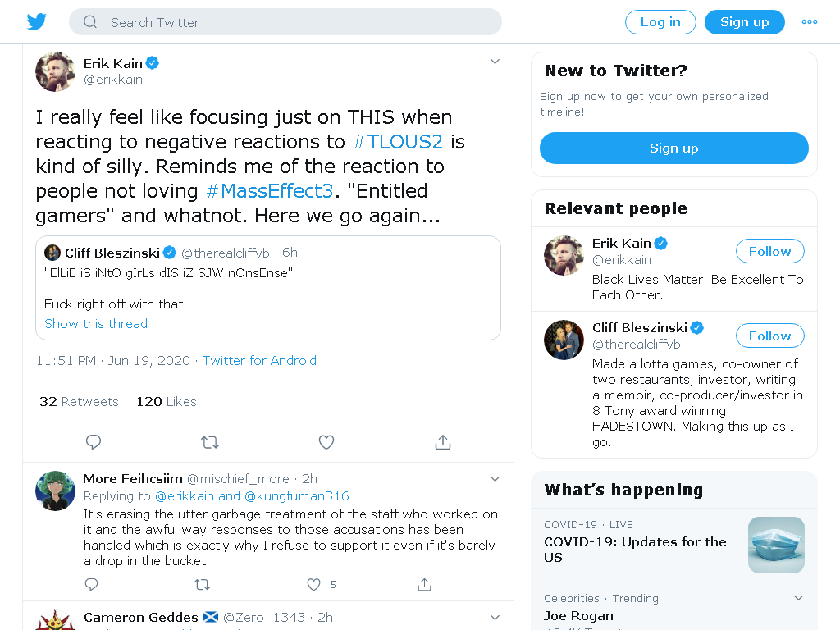Reply to More Feihcsiim's comment
The width and height of the screenshot is (840, 630).
click(x=92, y=584)
